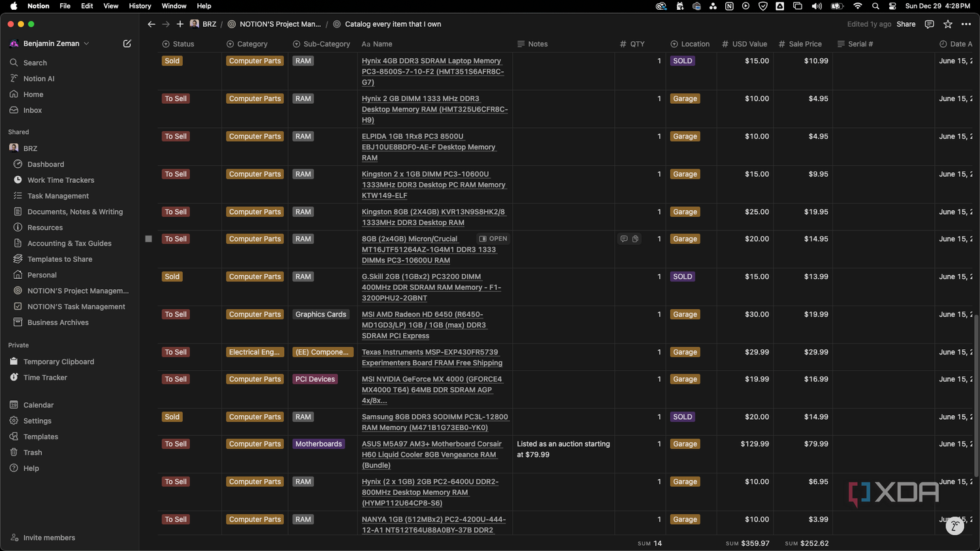Open NOTION'S Task Management page
Screen dimensions: 980x551
[x=76, y=307]
